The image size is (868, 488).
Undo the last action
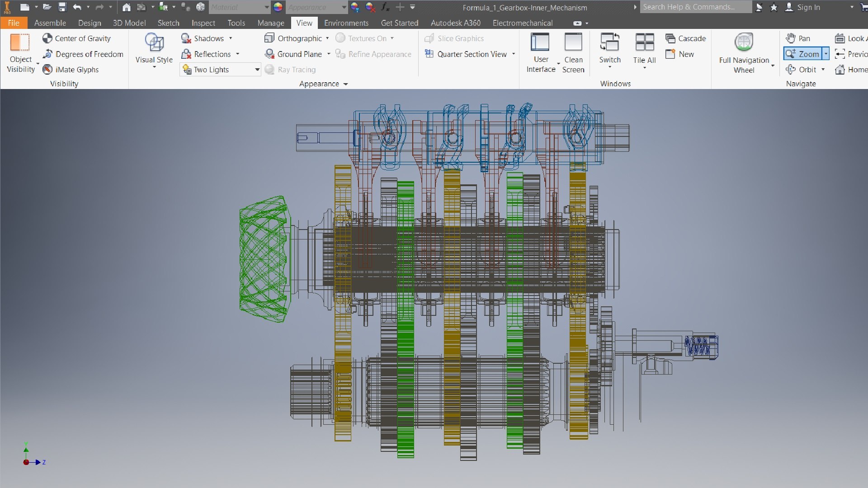[77, 7]
